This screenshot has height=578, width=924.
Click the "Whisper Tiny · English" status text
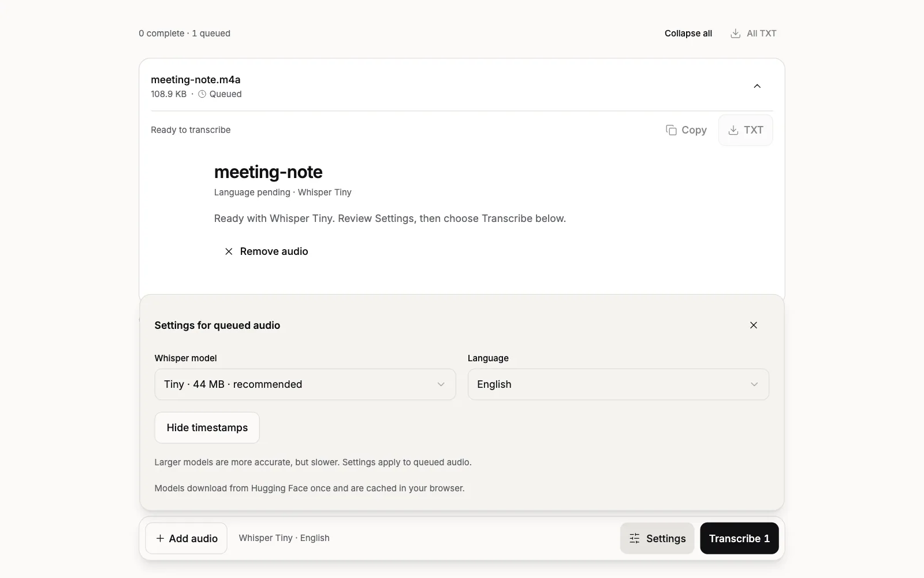284,538
